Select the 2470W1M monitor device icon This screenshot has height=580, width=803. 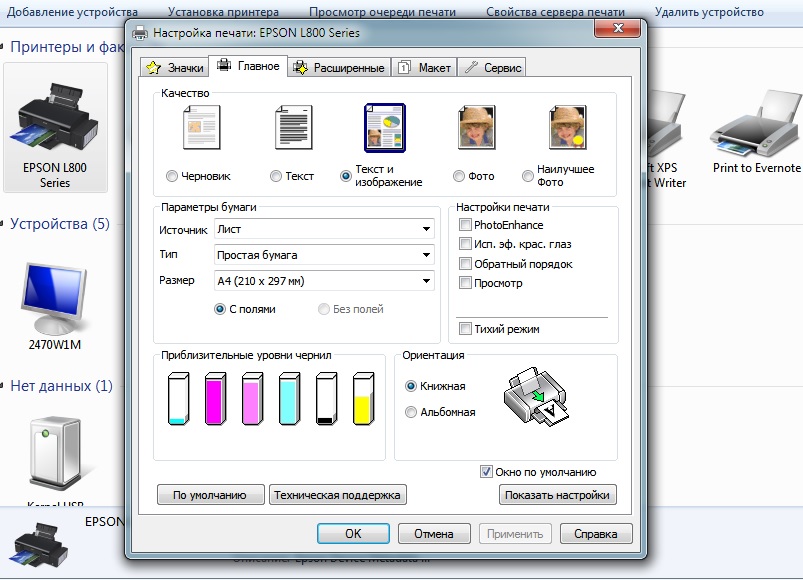(x=54, y=298)
